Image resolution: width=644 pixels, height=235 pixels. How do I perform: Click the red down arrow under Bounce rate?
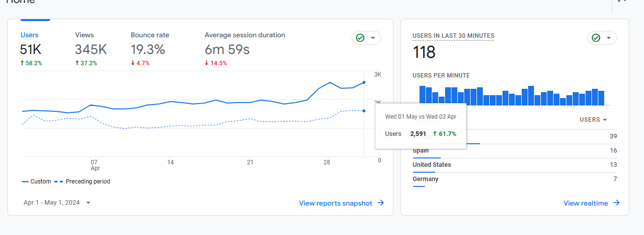point(133,63)
